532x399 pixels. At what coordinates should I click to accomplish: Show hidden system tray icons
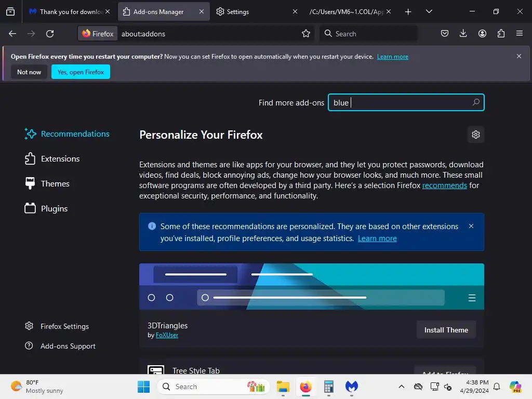tap(402, 387)
